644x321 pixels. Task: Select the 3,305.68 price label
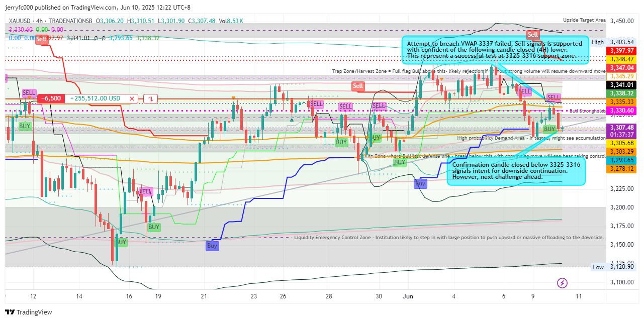click(x=622, y=143)
